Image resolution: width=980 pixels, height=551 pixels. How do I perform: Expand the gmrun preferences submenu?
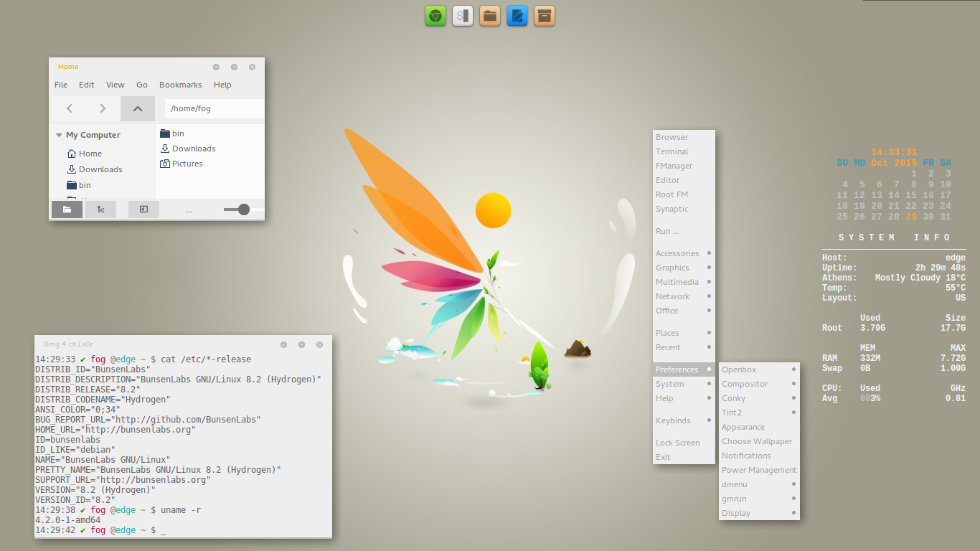pyautogui.click(x=759, y=499)
